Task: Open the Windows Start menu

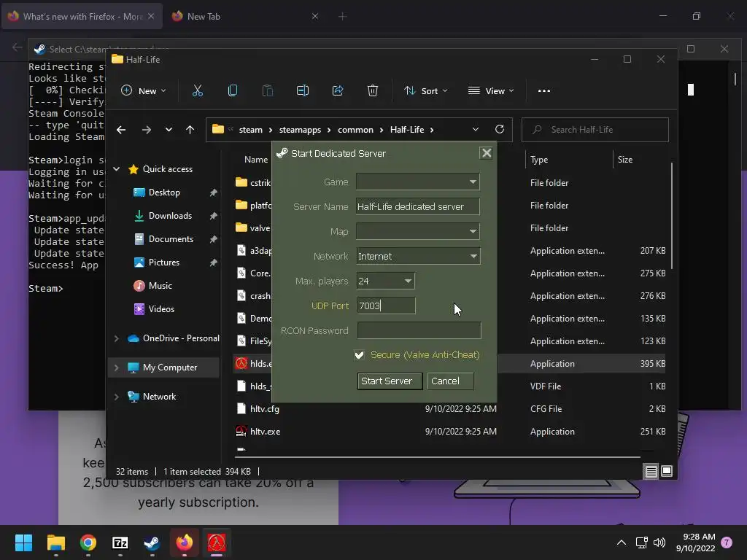Action: click(24, 542)
